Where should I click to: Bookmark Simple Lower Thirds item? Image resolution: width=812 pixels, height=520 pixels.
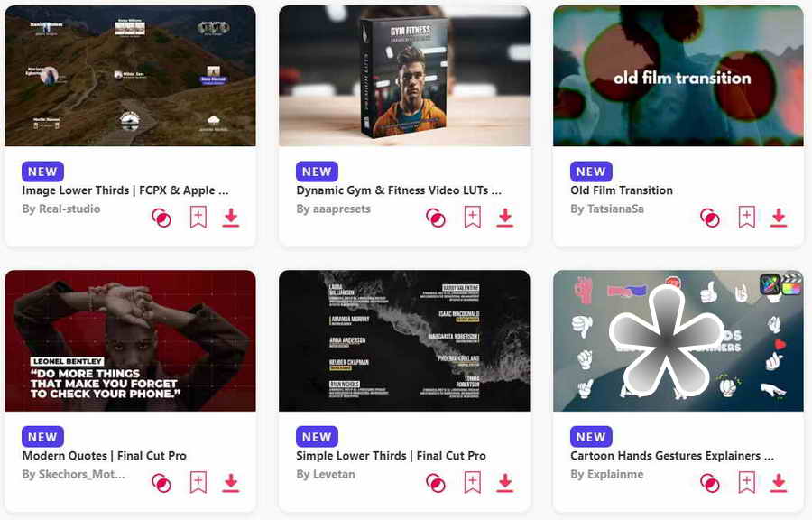click(472, 483)
